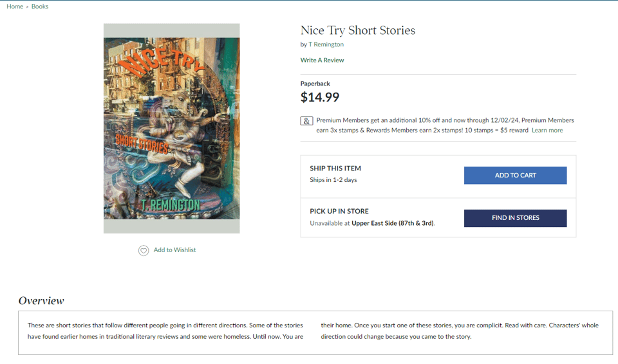Click the Overview section heading
618x364 pixels.
tap(41, 300)
